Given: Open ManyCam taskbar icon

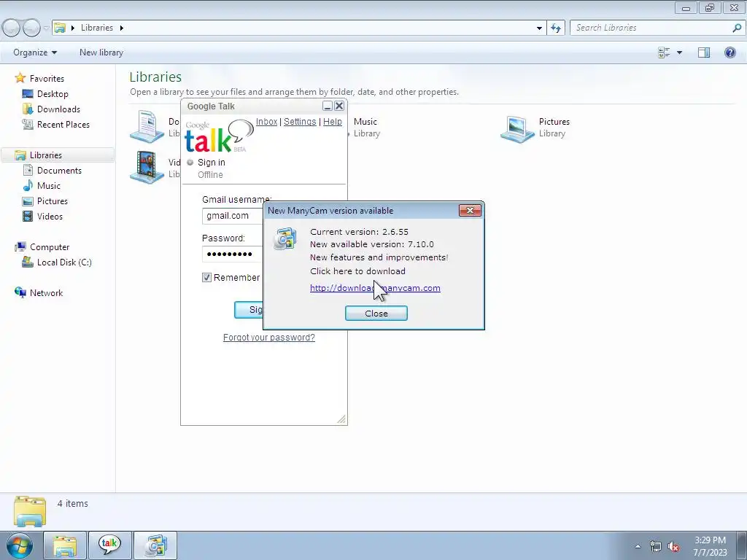Looking at the screenshot, I should [155, 545].
